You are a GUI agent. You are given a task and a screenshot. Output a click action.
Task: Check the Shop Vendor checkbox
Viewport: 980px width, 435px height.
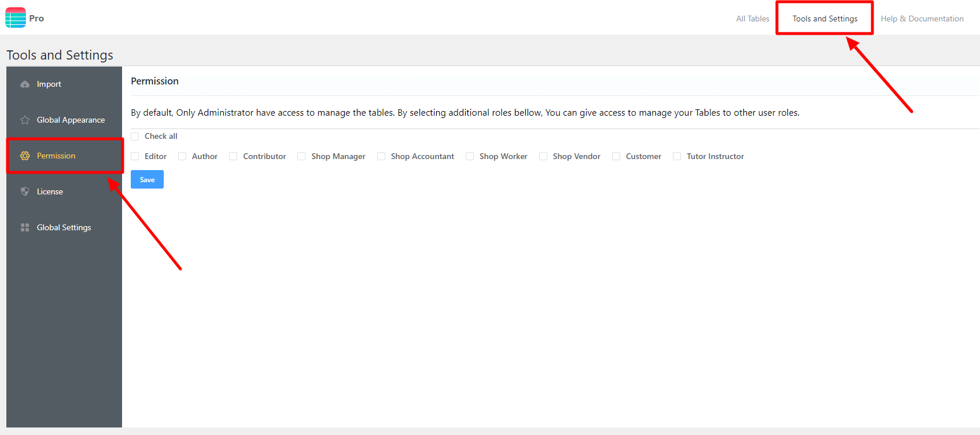(x=543, y=156)
